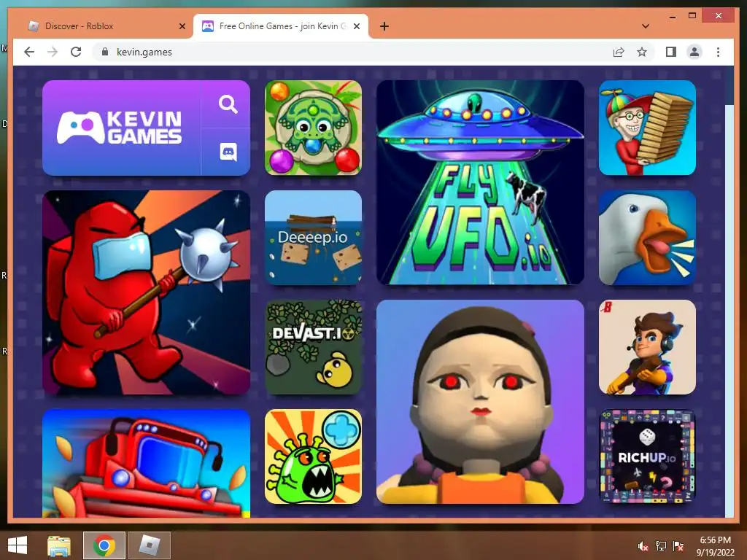Image resolution: width=747 pixels, height=560 pixels.
Task: Bookmark this page with the star icon
Action: click(642, 52)
